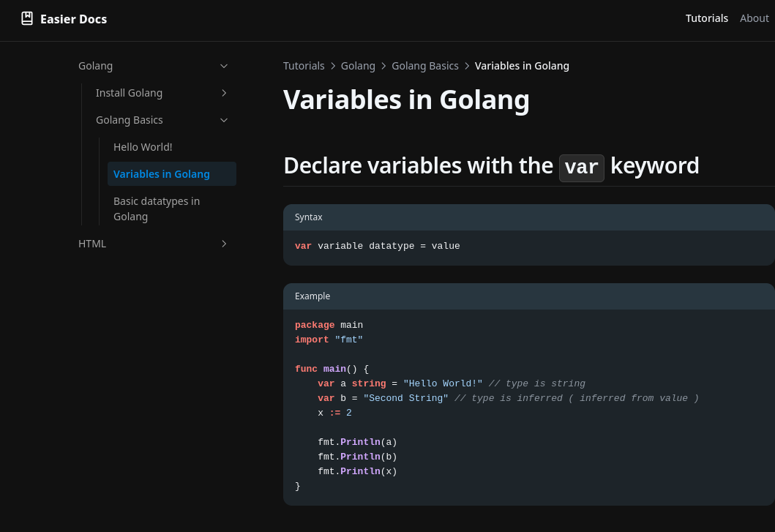Click the HTML sidebar category label

pyautogui.click(x=92, y=244)
